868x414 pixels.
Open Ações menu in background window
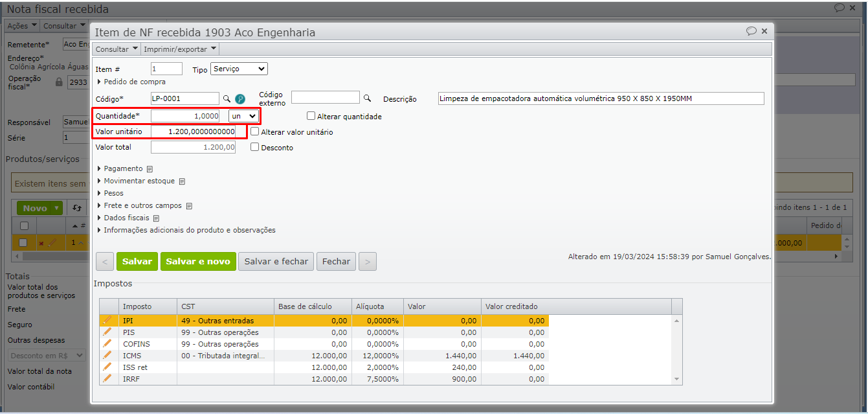tap(22, 26)
